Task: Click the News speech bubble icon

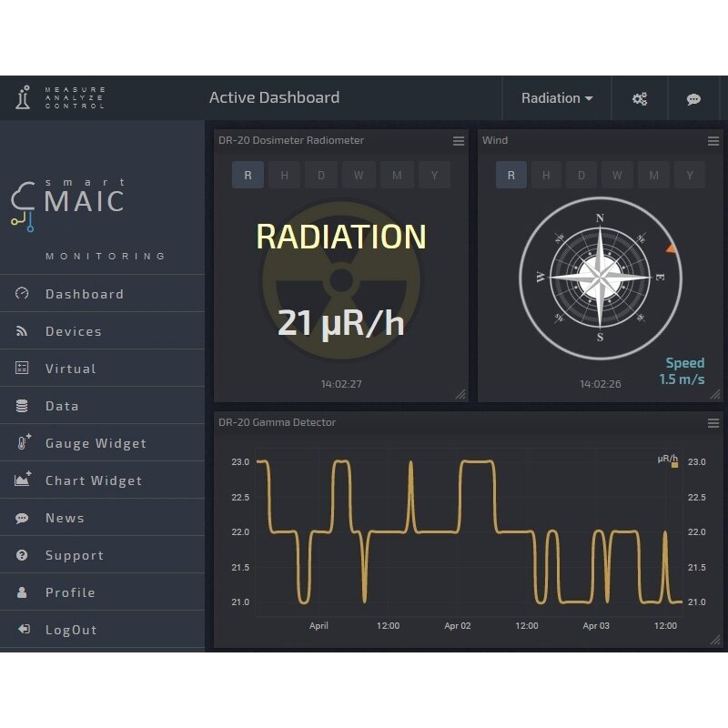Action: [x=22, y=518]
